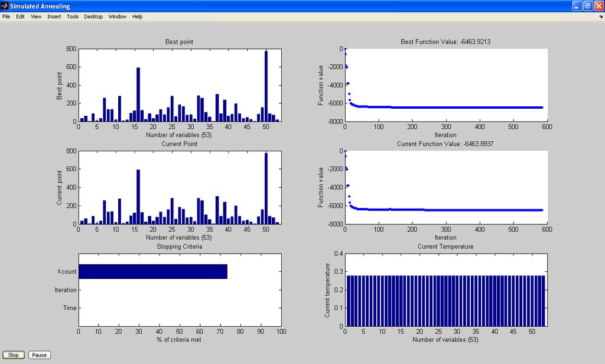Click the Best Function Value convergence curve
Image resolution: width=605 pixels, height=364 pixels.
tap(444, 108)
